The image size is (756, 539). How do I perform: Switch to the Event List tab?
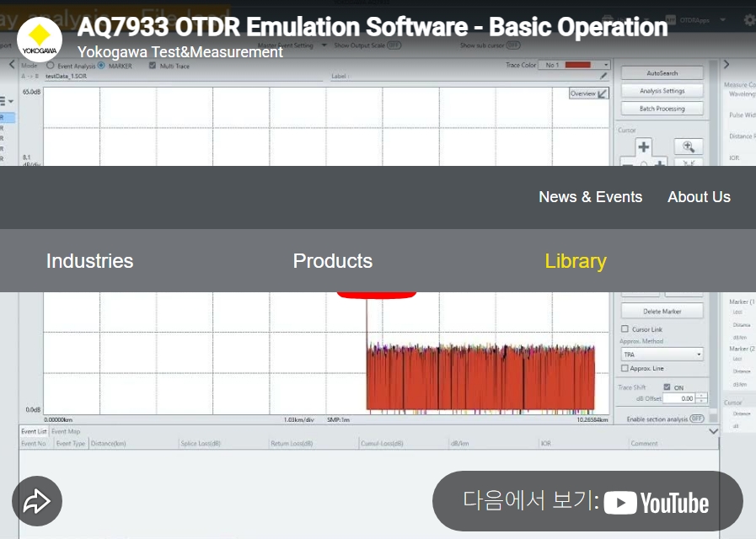(x=34, y=431)
